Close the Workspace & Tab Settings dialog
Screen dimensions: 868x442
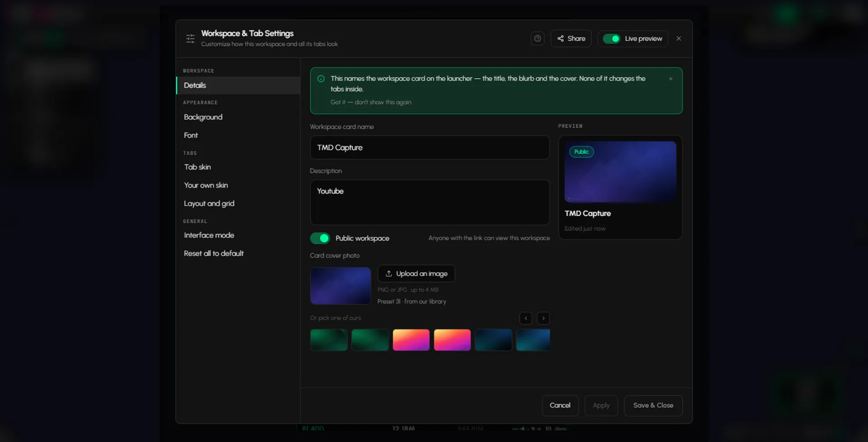click(679, 38)
